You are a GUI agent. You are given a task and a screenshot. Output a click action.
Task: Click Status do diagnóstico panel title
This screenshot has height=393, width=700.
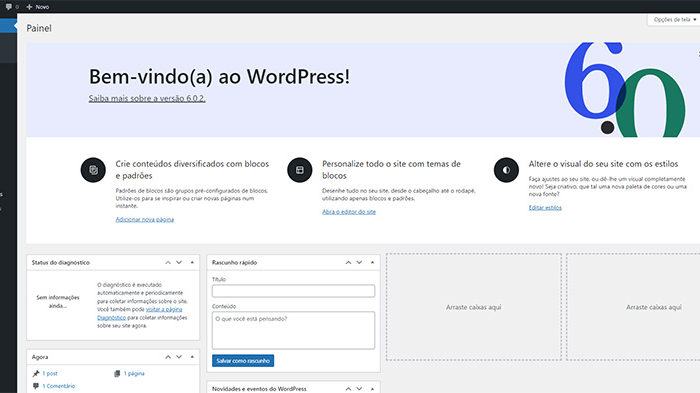pyautogui.click(x=61, y=263)
